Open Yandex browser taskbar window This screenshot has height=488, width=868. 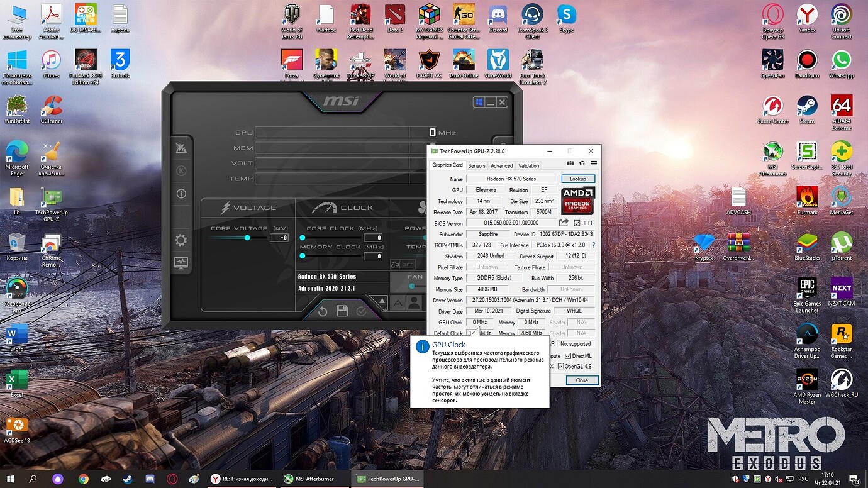tap(242, 479)
